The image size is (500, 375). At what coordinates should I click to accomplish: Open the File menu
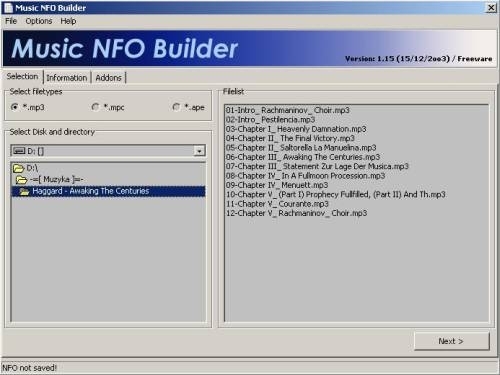[11, 21]
